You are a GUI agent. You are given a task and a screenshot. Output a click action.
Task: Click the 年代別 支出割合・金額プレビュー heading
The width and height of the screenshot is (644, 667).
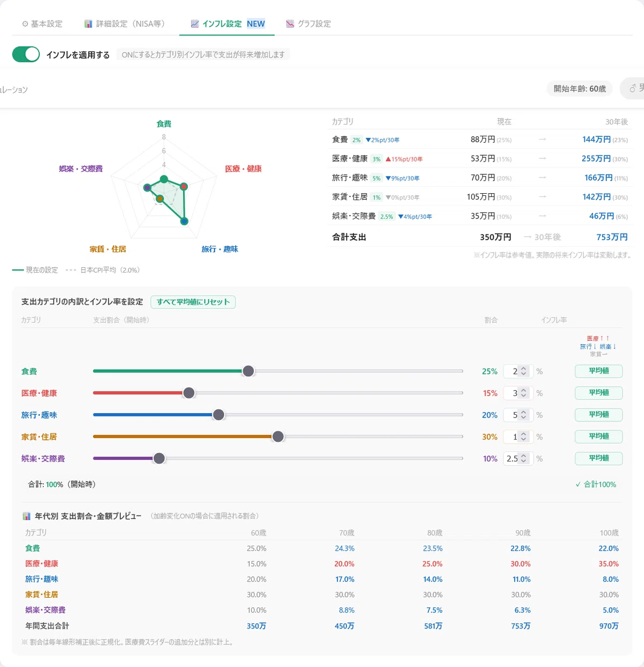(88, 516)
